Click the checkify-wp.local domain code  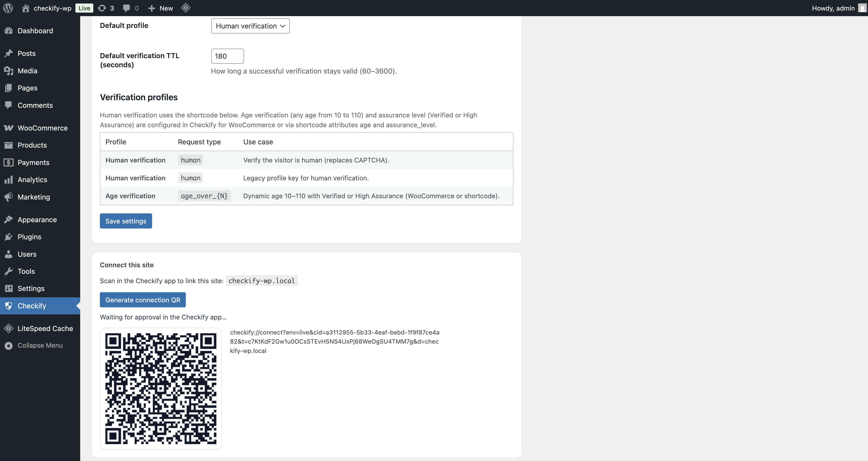coord(262,281)
